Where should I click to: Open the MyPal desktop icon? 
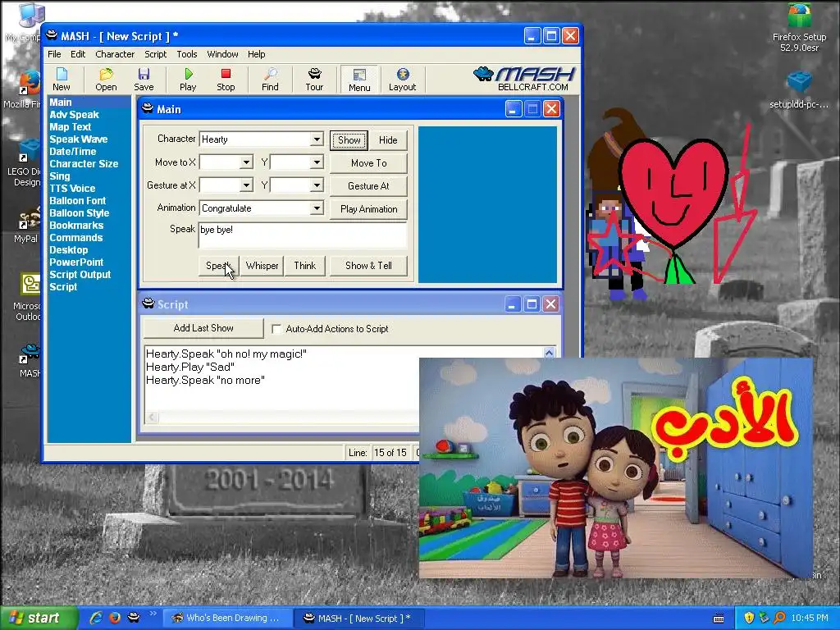coord(26,226)
